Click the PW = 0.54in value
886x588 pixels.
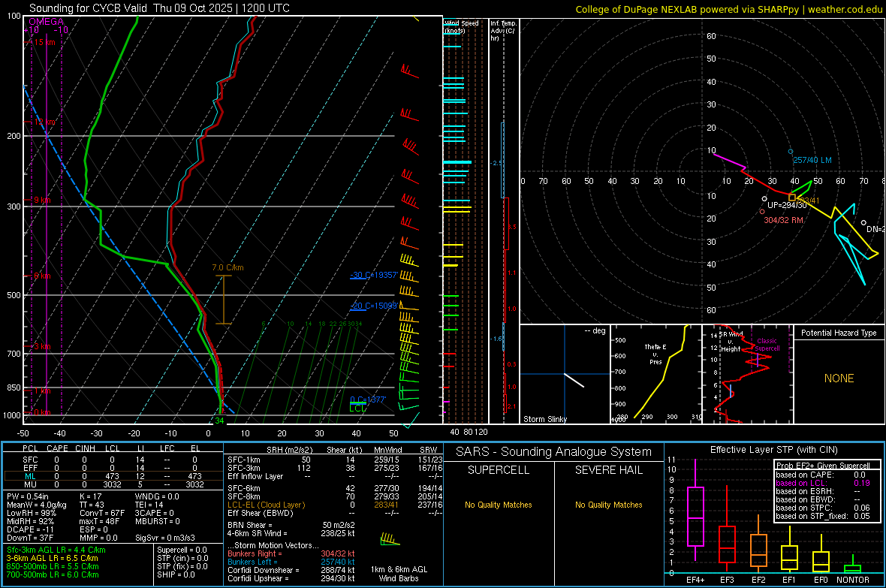pos(28,496)
